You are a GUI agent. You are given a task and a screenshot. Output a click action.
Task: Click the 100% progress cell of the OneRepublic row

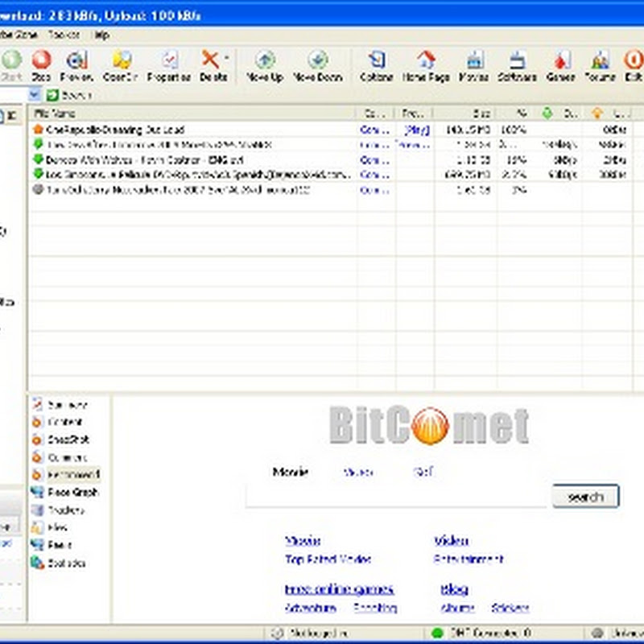(514, 130)
